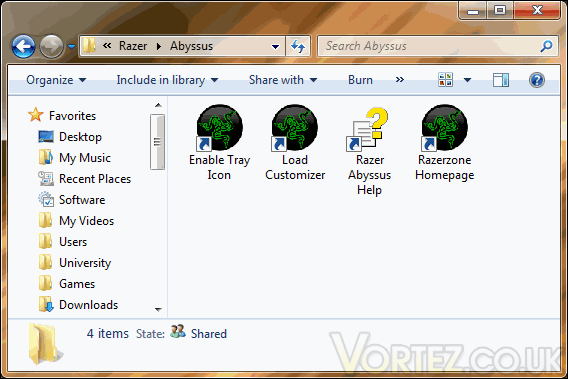
Task: Expand the arrow between Razer and Abyssus
Action: pyautogui.click(x=159, y=46)
